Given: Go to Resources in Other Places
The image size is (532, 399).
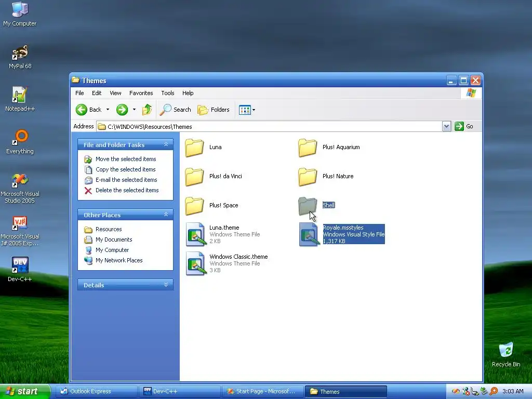Looking at the screenshot, I should (109, 229).
